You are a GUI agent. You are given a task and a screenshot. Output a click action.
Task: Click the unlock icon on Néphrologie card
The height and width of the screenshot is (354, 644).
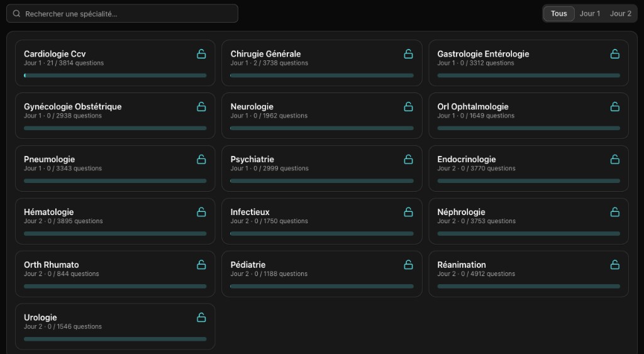coord(615,212)
